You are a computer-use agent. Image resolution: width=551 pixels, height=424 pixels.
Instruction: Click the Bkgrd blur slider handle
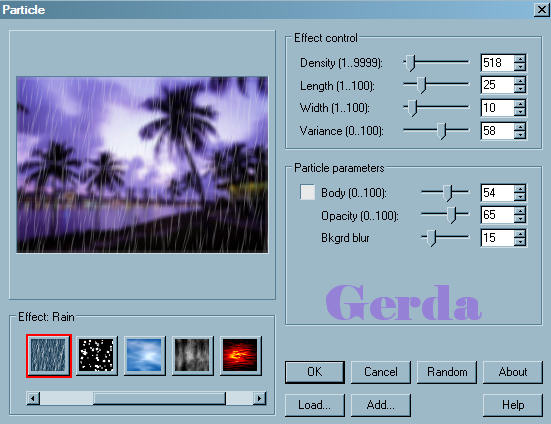(431, 238)
